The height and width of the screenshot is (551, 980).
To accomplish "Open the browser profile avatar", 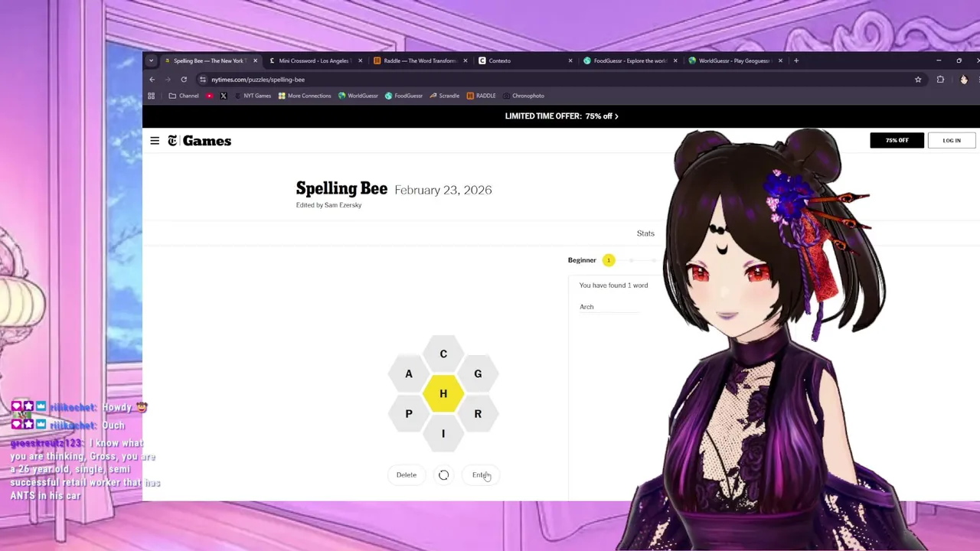I will 964,80.
